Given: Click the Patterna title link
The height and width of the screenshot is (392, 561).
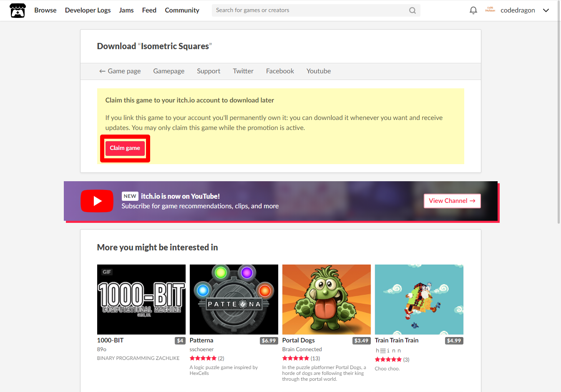Looking at the screenshot, I should pyautogui.click(x=201, y=340).
